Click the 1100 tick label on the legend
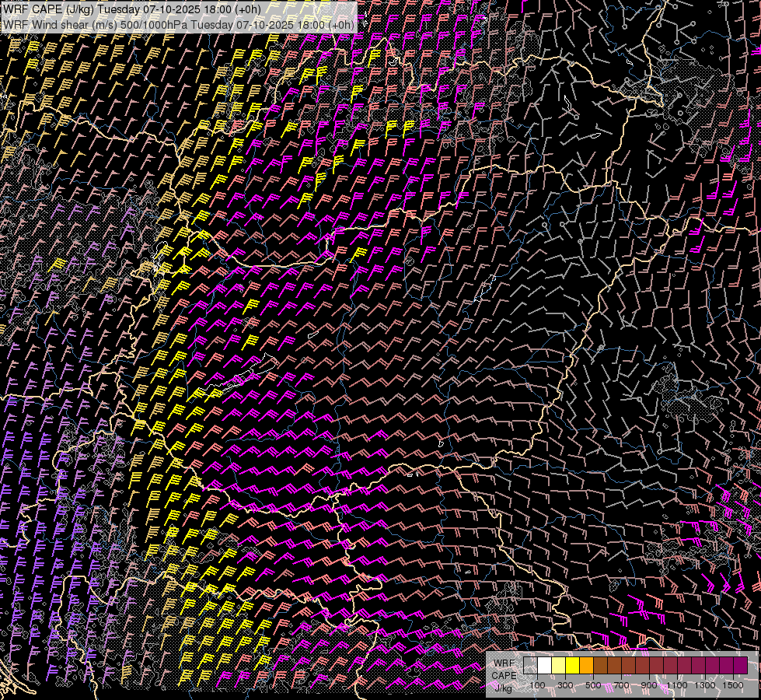761x700 pixels. (x=677, y=685)
